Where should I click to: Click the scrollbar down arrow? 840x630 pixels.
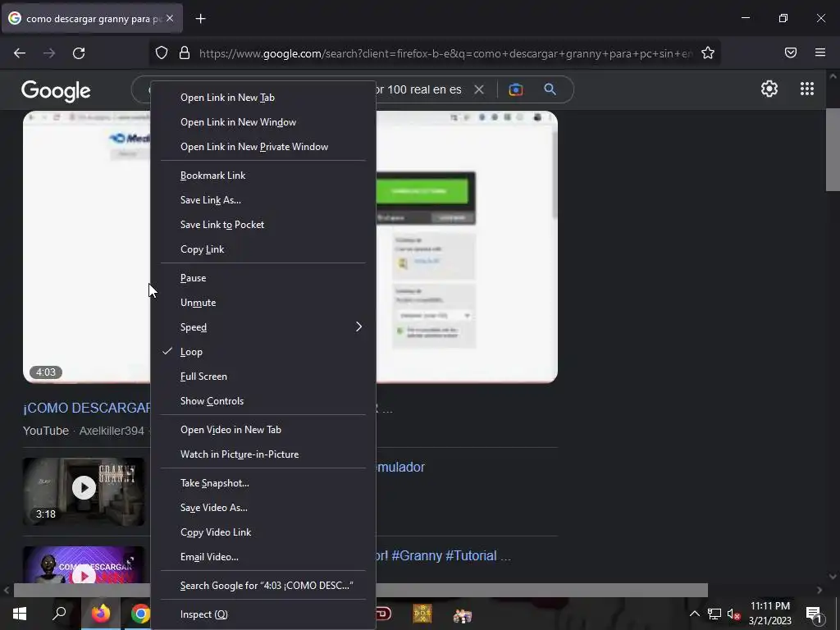pos(833,577)
